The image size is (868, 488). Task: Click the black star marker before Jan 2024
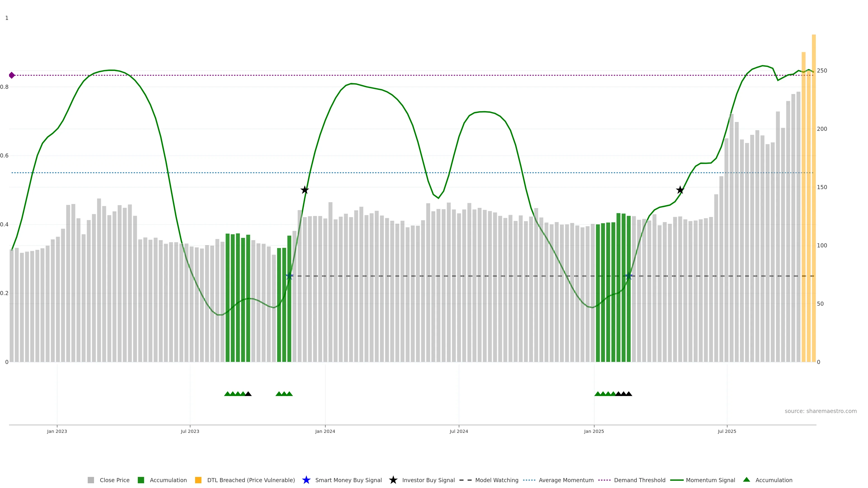[305, 190]
